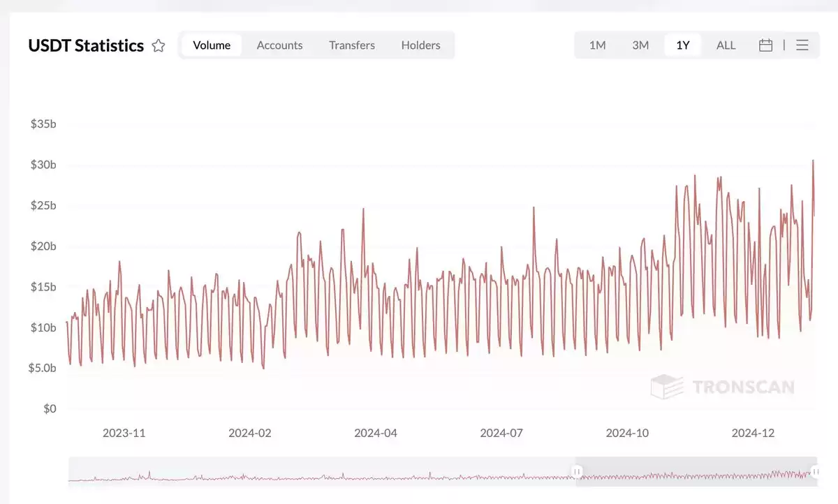This screenshot has width=838, height=504.
Task: Click the $5.0b axis label
Action: click(42, 368)
